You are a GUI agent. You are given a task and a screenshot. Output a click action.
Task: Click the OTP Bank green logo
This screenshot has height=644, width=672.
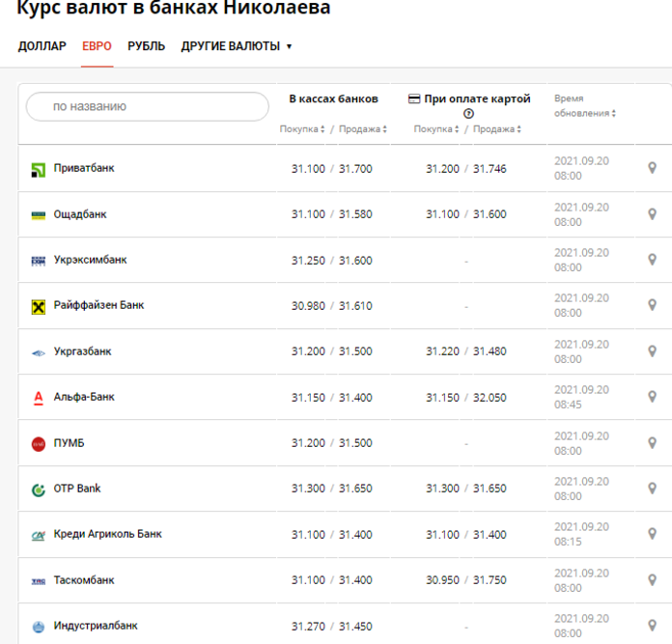click(x=39, y=490)
